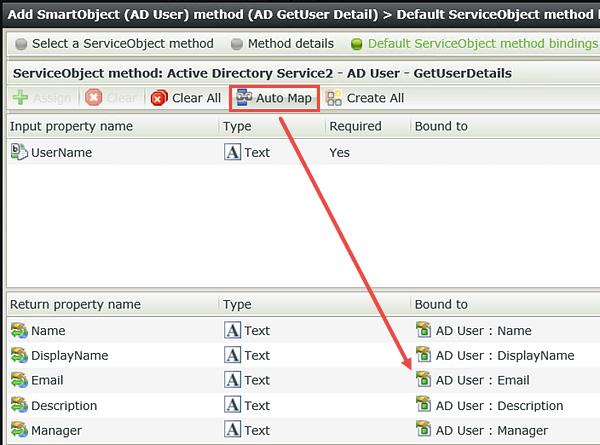Select the DisplayName return property text

70,356
